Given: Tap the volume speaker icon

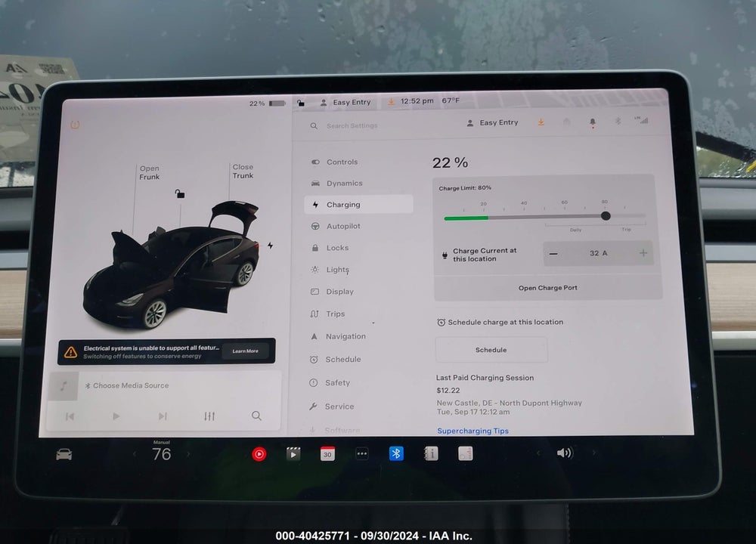Looking at the screenshot, I should [564, 453].
